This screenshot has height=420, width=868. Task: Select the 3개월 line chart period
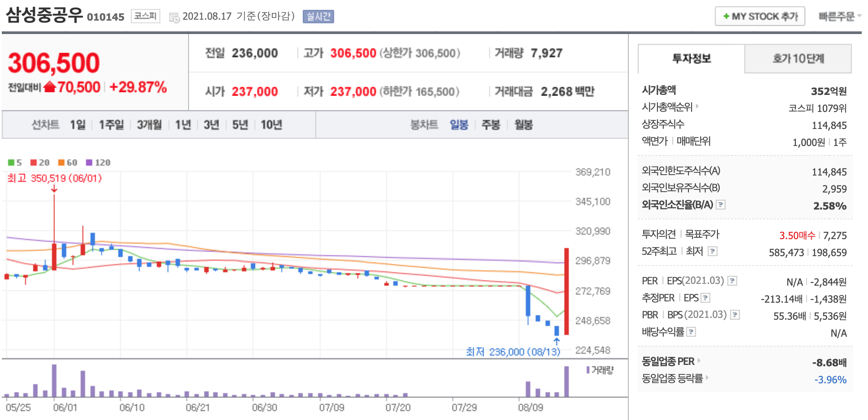pos(149,124)
